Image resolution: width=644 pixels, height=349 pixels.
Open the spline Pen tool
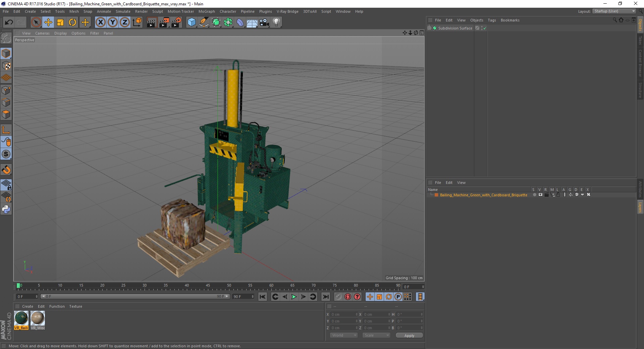click(x=204, y=22)
